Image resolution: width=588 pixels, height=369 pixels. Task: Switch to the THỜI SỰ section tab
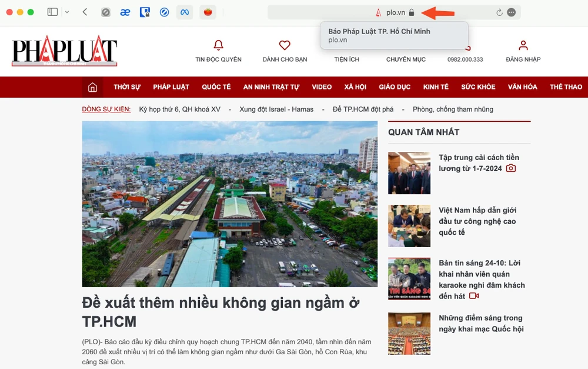tap(126, 87)
